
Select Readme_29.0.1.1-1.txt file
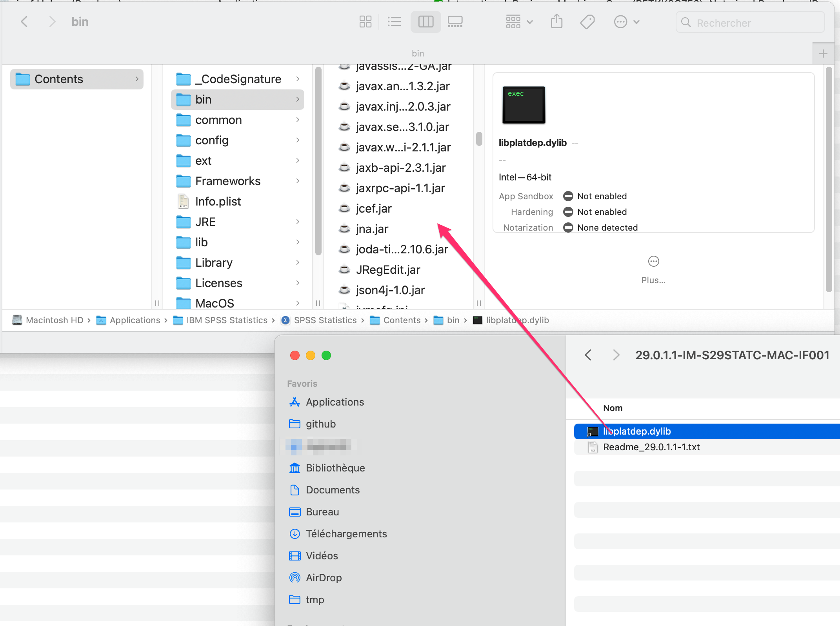coord(651,447)
